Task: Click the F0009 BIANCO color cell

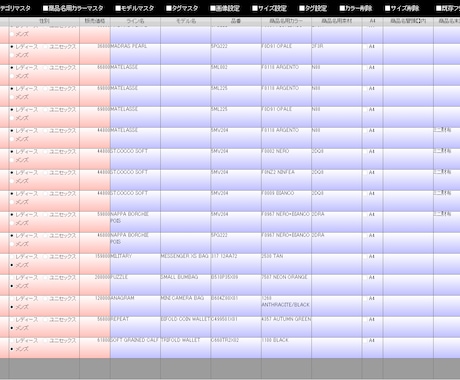Action: point(286,201)
